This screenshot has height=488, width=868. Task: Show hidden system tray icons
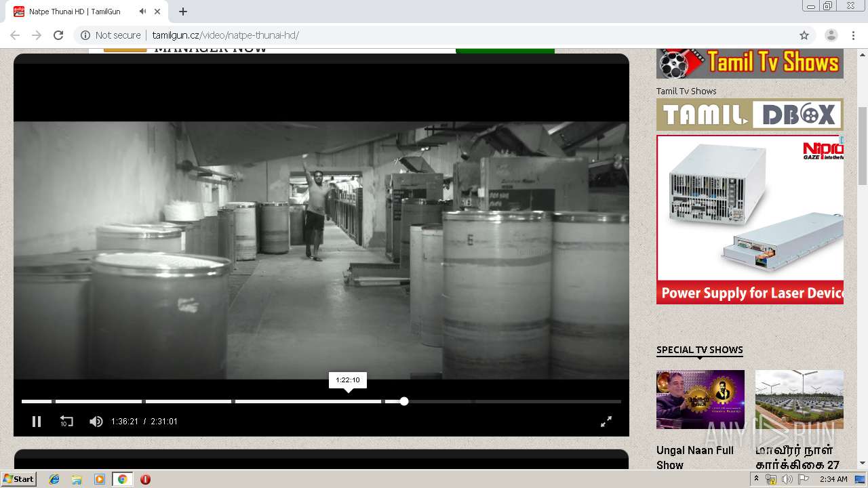coord(756,479)
